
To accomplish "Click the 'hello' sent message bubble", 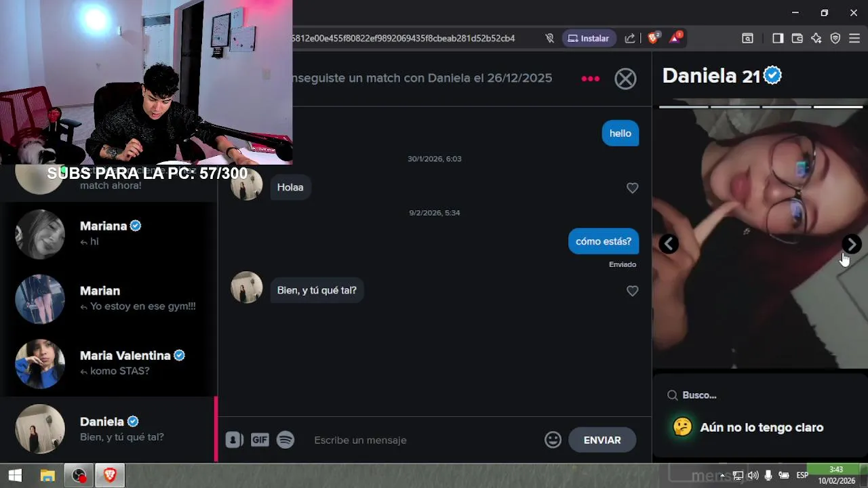I will (x=620, y=134).
